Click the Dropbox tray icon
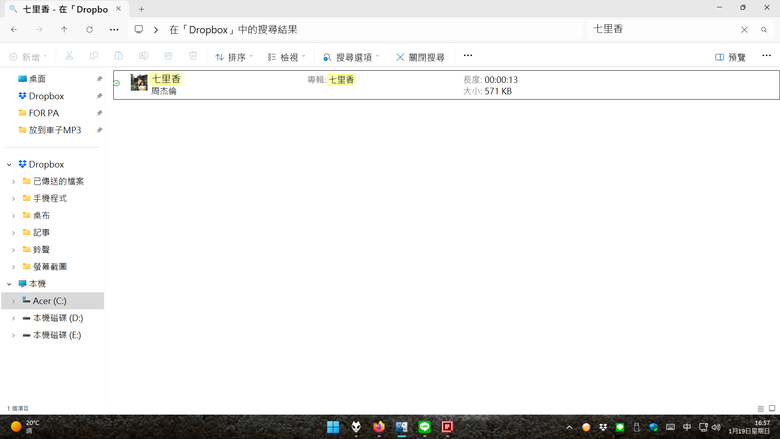This screenshot has height=439, width=780. pos(603,427)
